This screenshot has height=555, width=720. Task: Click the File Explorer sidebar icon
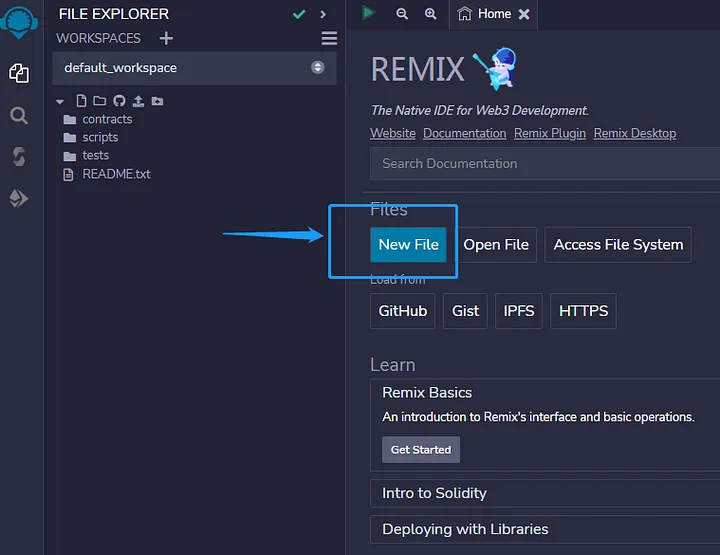(18, 73)
